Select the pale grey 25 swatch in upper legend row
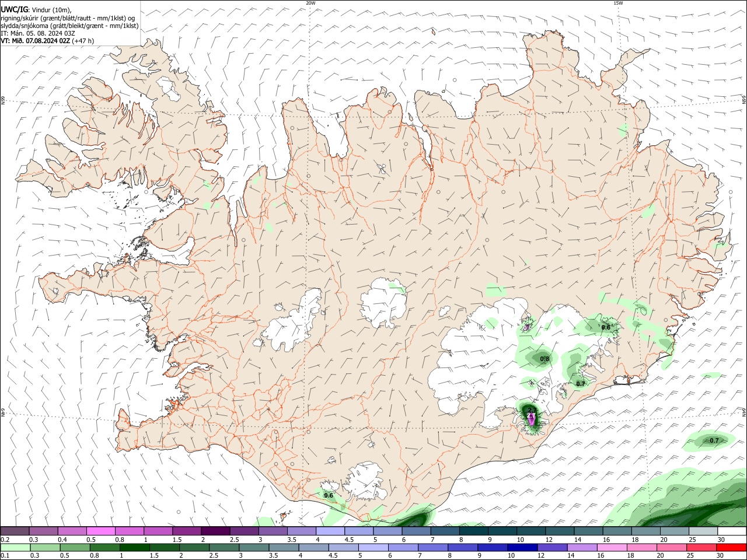 (x=703, y=531)
